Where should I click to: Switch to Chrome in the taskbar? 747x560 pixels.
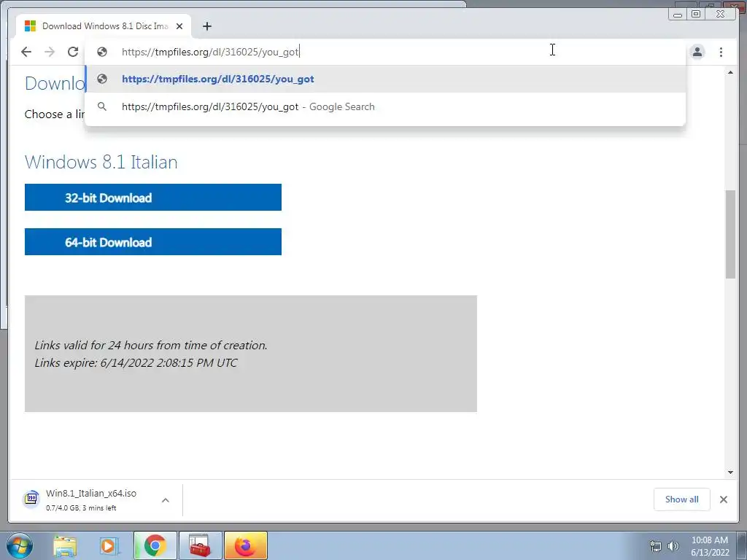[155, 545]
